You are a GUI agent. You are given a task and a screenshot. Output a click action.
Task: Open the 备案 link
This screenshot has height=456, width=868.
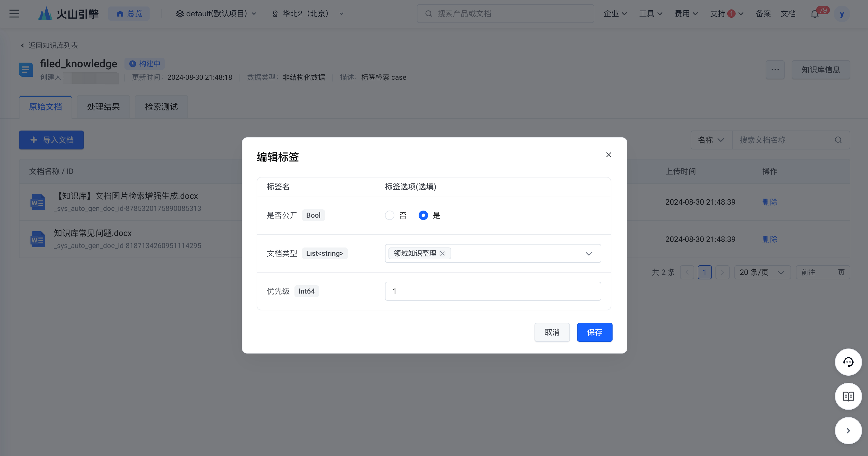pos(763,14)
